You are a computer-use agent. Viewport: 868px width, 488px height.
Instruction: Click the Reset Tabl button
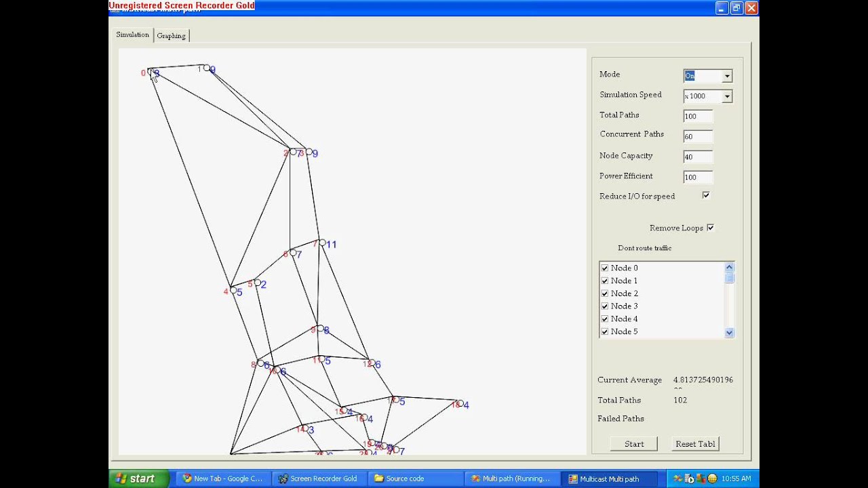tap(695, 444)
